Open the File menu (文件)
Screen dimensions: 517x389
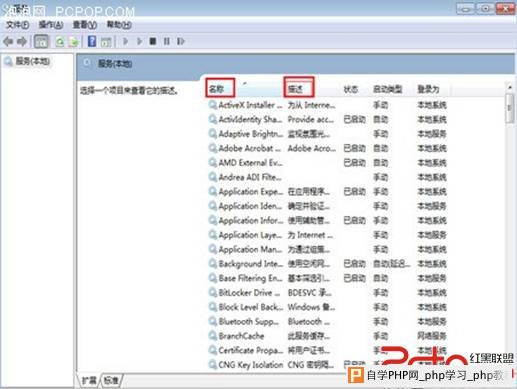point(17,25)
